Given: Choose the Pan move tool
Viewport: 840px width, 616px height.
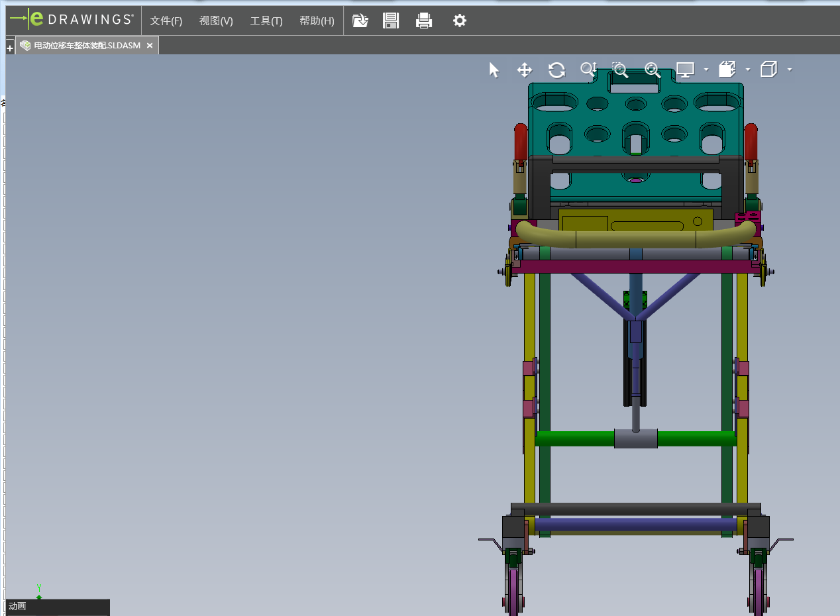Looking at the screenshot, I should [525, 70].
